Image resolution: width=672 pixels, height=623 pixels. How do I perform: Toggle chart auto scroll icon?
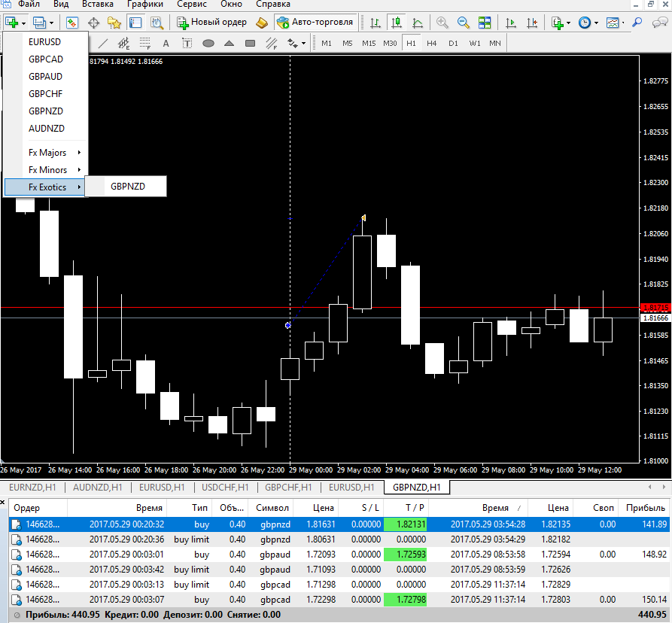click(511, 23)
